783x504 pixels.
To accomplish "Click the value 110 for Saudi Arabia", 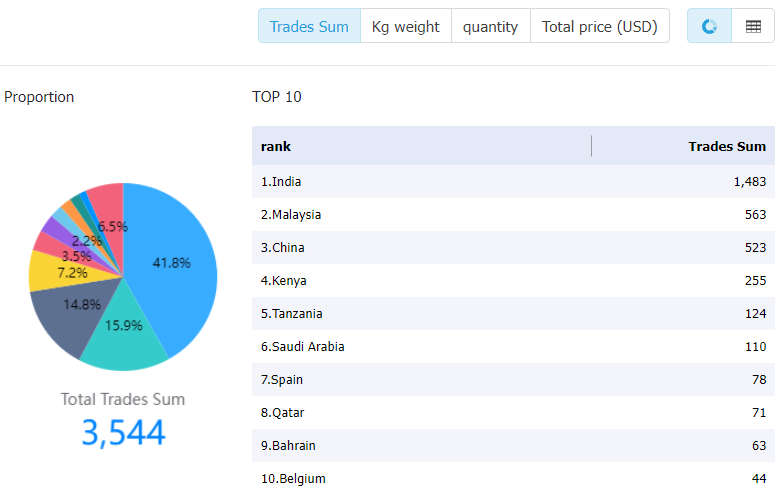I will click(x=756, y=347).
